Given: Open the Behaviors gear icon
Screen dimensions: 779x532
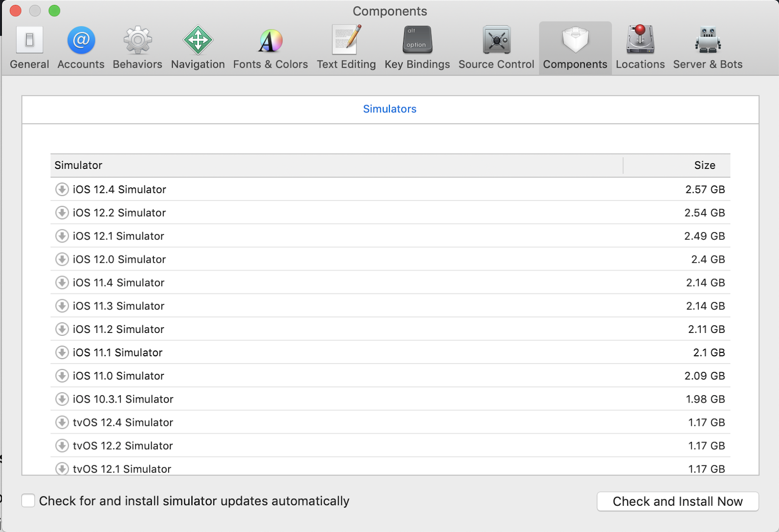Looking at the screenshot, I should [x=137, y=40].
